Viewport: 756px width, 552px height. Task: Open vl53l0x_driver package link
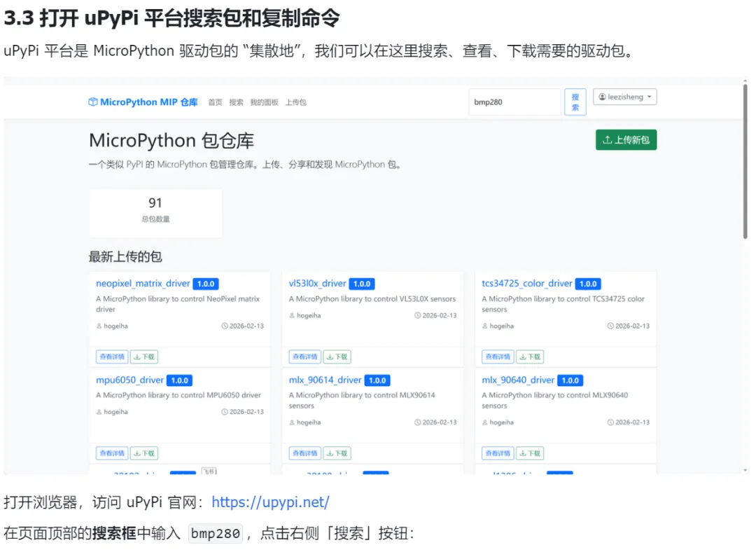(317, 283)
